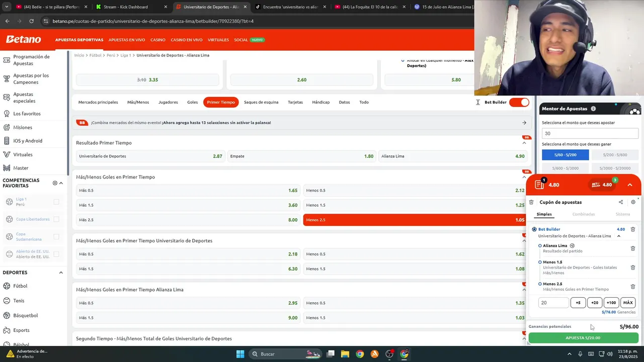Check the Liga 1 Perú checkbox

[x=56, y=202]
